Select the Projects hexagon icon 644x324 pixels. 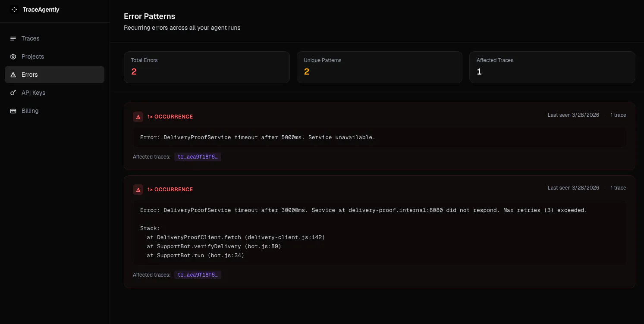pyautogui.click(x=13, y=56)
